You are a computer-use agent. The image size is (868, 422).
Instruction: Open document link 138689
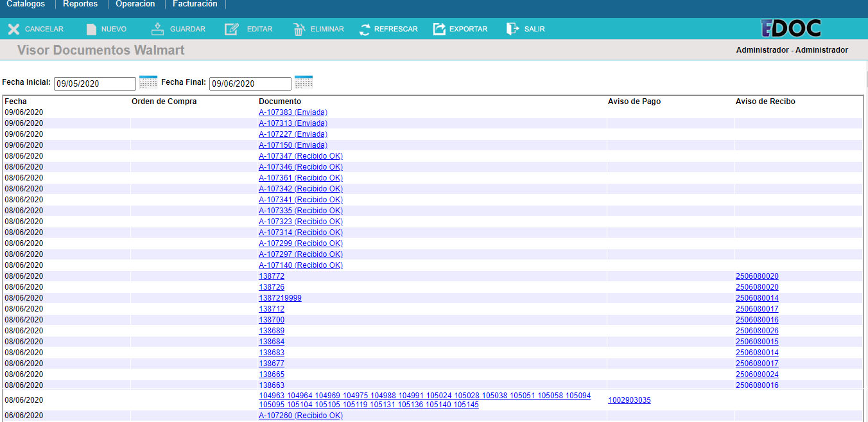coord(272,331)
